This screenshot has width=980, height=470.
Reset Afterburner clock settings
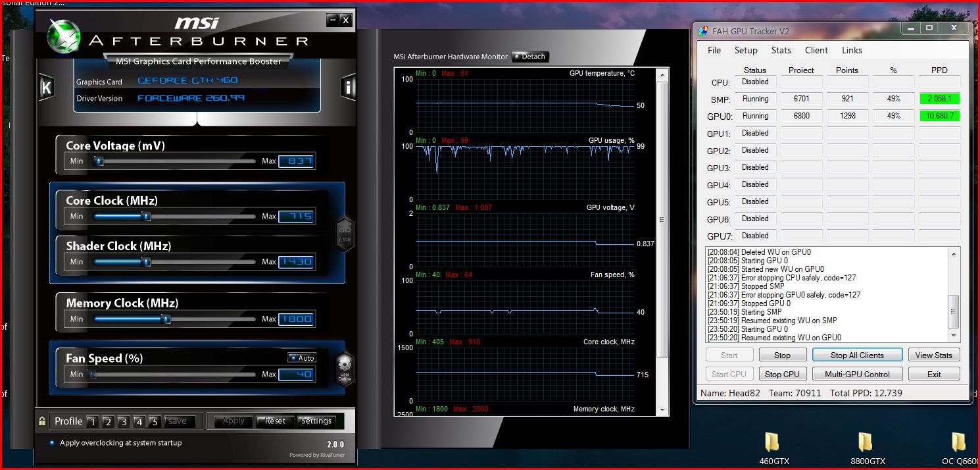275,421
